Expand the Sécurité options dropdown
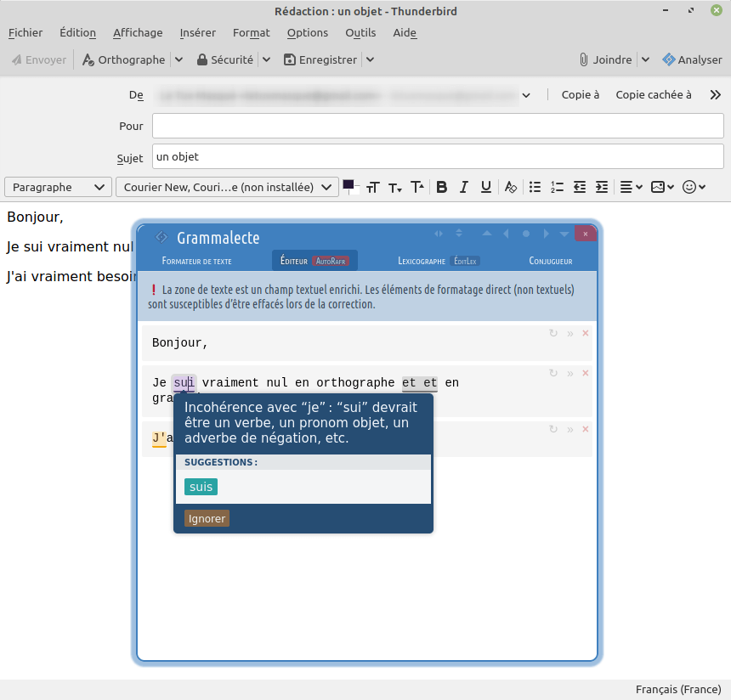Viewport: 731px width, 700px height. pyautogui.click(x=266, y=59)
